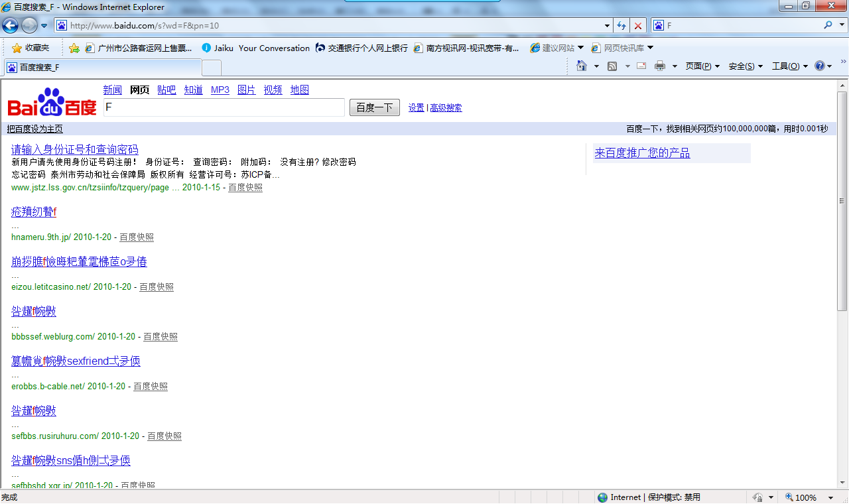The width and height of the screenshot is (849, 504).
Task: Open the recent pages dropdown arrow
Action: tap(44, 26)
